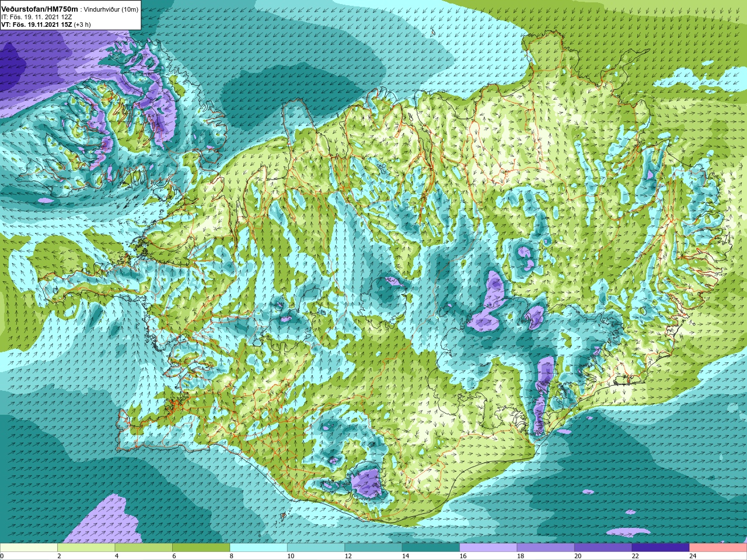This screenshot has width=747, height=560.
Task: Click the 10–12 turquoise legend swatch
Action: click(x=316, y=548)
